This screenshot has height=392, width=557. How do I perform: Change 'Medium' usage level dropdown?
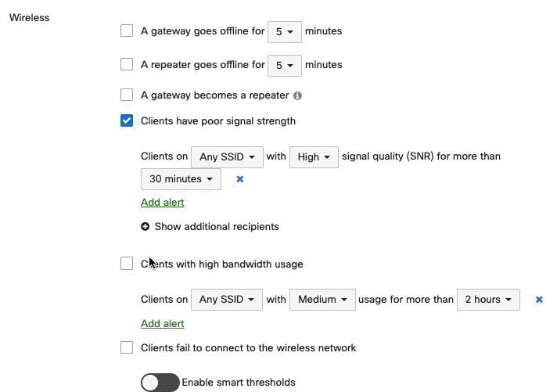coord(322,300)
